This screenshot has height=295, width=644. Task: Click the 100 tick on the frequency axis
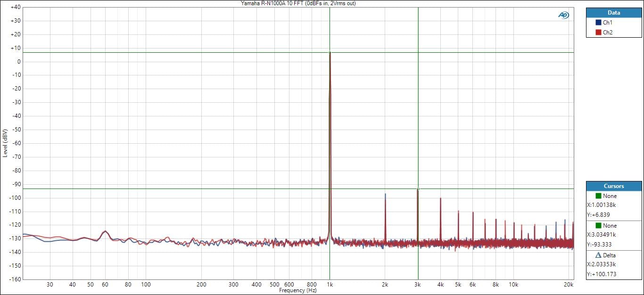pyautogui.click(x=146, y=285)
